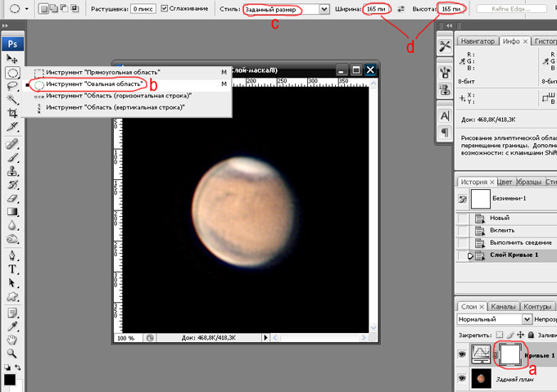Select the Type (T) tool

tap(11, 268)
